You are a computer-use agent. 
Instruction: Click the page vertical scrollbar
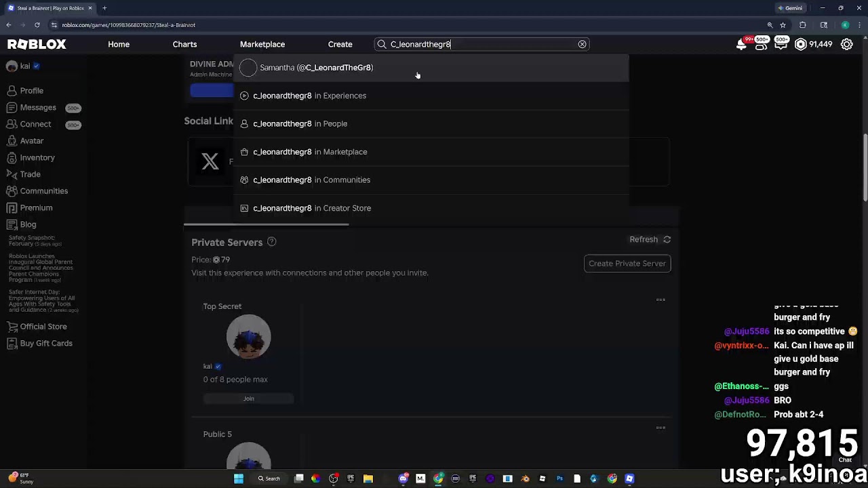tap(865, 166)
